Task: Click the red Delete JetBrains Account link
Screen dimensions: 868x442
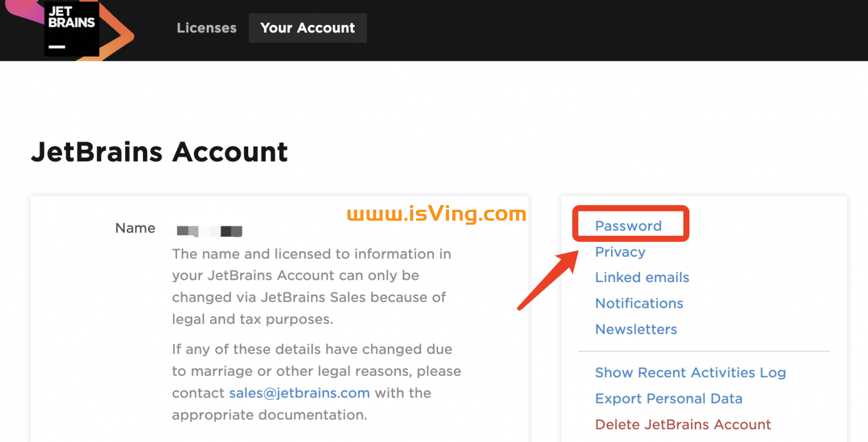Action: point(683,425)
